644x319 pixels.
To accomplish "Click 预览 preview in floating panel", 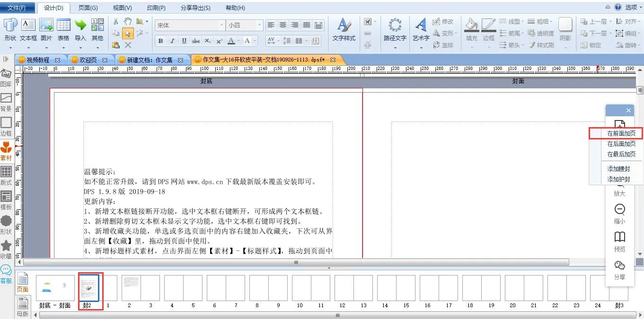I will pos(619,241).
